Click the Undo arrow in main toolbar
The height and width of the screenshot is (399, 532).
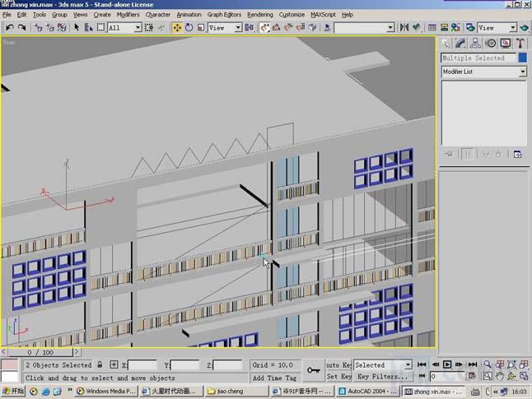[9, 28]
